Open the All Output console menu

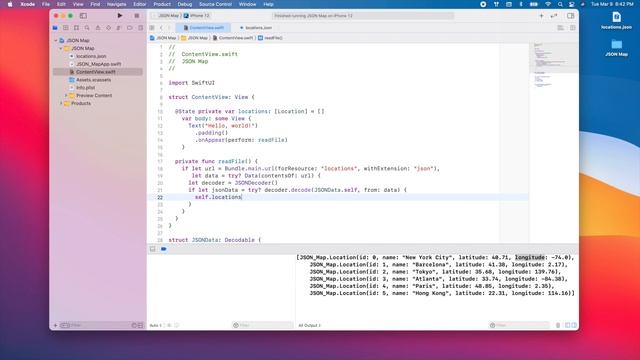[x=309, y=325]
